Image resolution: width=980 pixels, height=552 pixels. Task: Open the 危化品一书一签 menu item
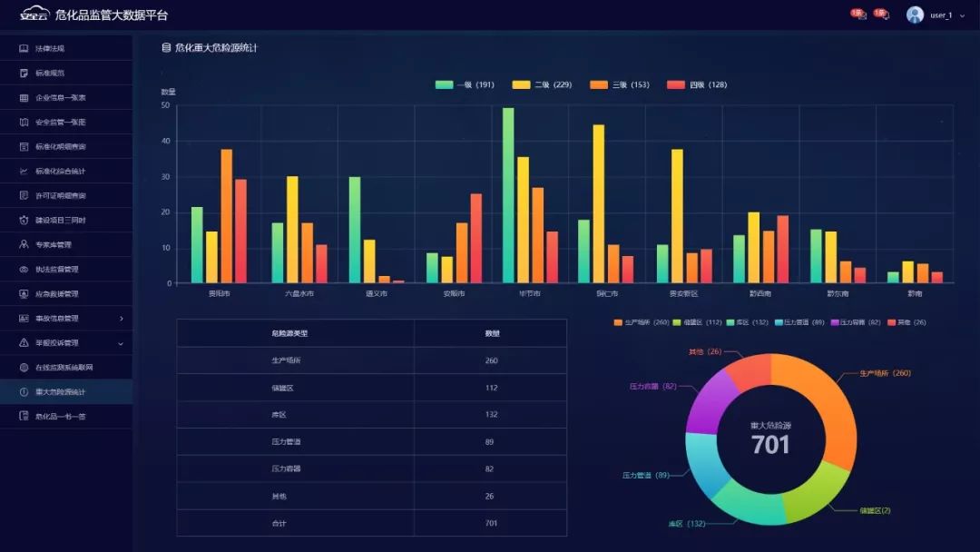coord(60,416)
